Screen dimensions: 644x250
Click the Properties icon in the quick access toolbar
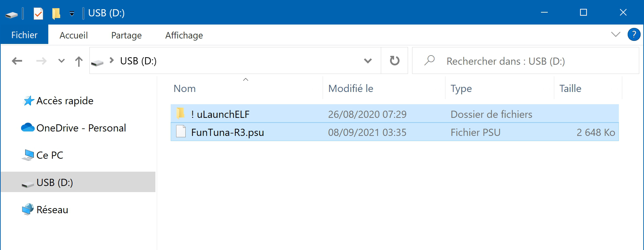click(x=38, y=13)
